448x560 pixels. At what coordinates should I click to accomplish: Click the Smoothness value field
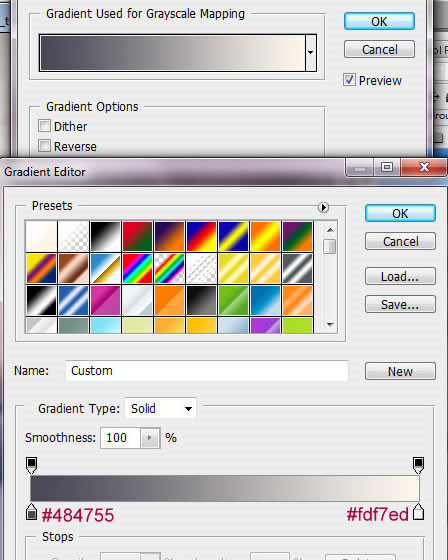coord(120,438)
